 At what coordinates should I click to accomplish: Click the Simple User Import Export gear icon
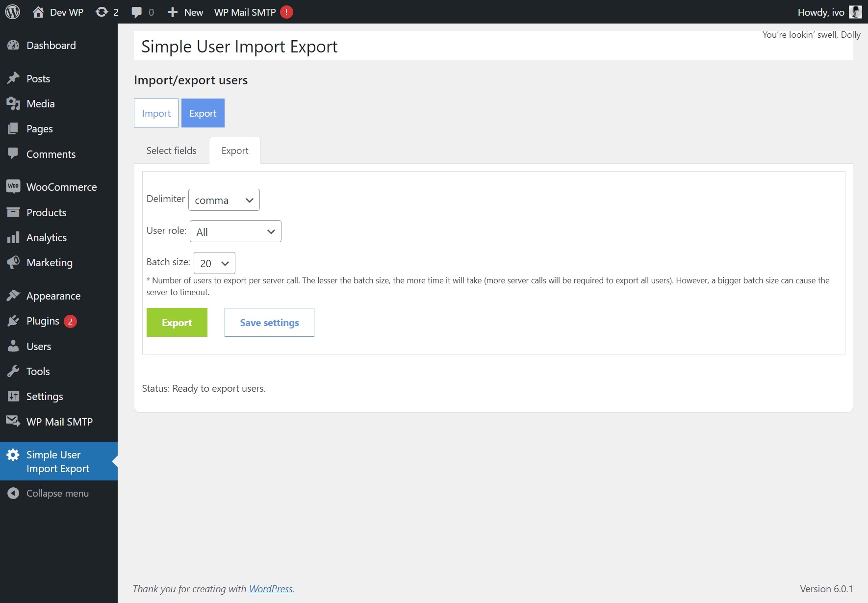13,455
